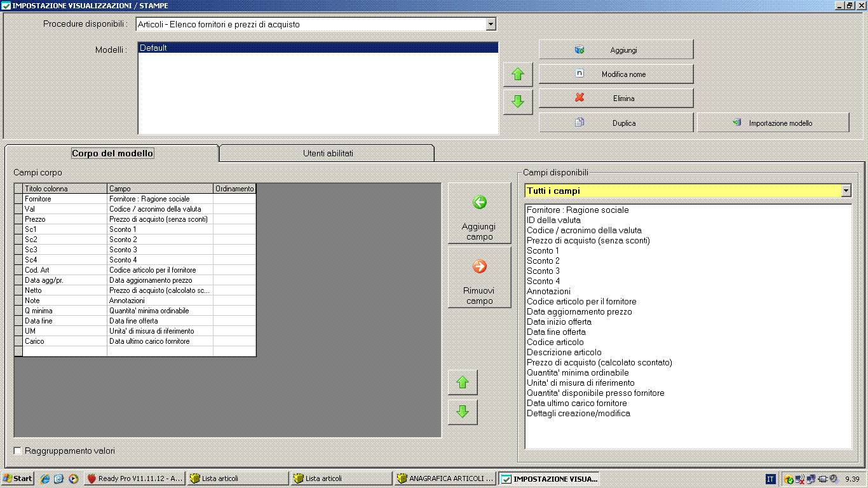Click the Duplica model button
The height and width of the screenshot is (488, 868).
[x=616, y=123]
